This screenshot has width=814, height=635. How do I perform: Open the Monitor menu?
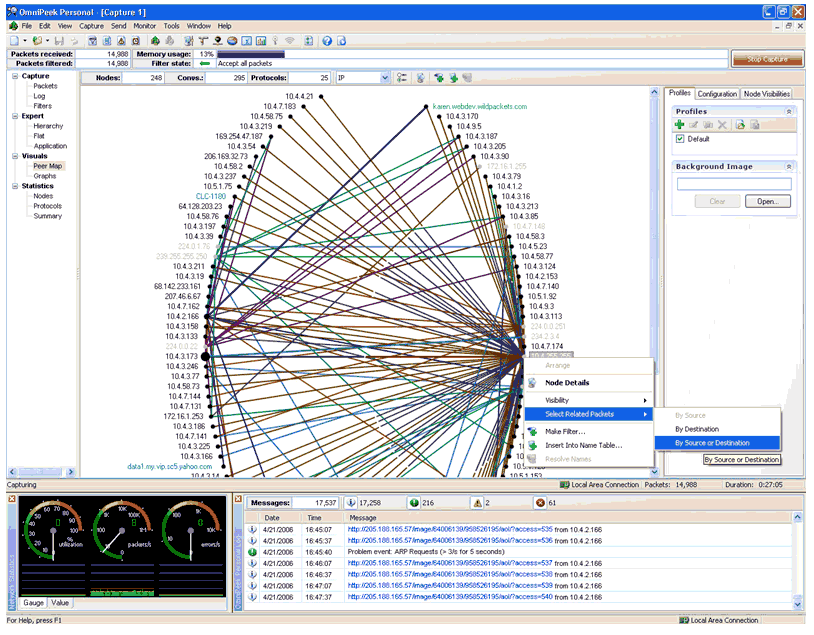144,25
